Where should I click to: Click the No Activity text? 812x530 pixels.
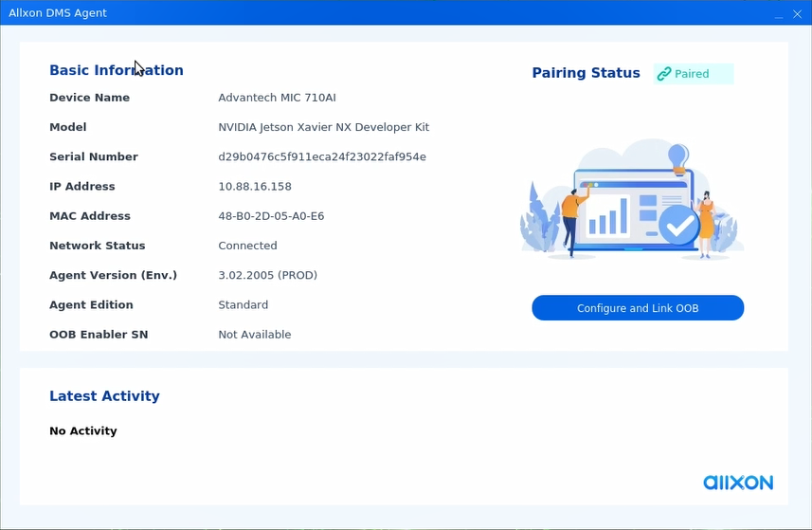pyautogui.click(x=83, y=431)
